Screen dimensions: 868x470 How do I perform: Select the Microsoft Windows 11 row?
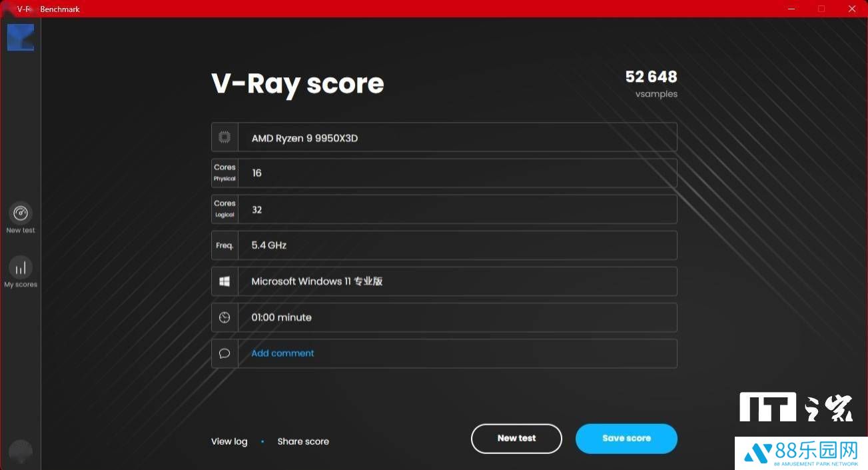pyautogui.click(x=456, y=281)
